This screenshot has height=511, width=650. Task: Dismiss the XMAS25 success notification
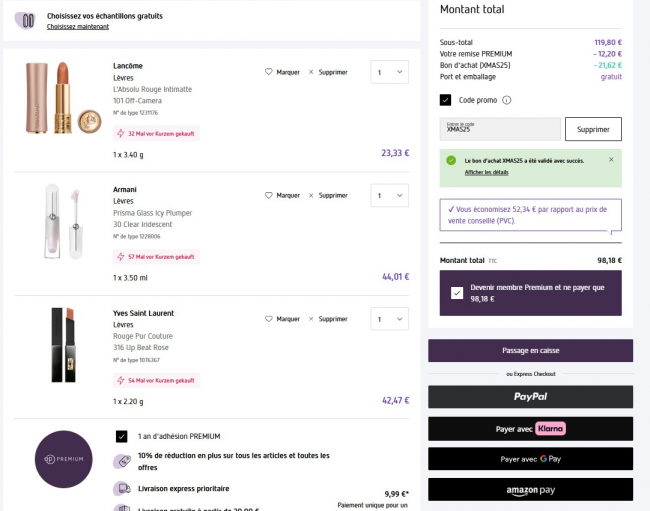611,160
